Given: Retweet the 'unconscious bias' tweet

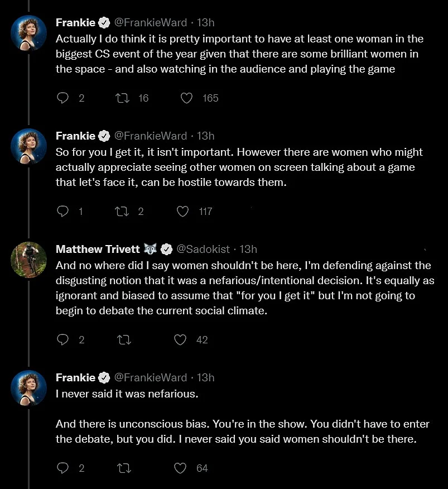Looking at the screenshot, I should point(124,468).
